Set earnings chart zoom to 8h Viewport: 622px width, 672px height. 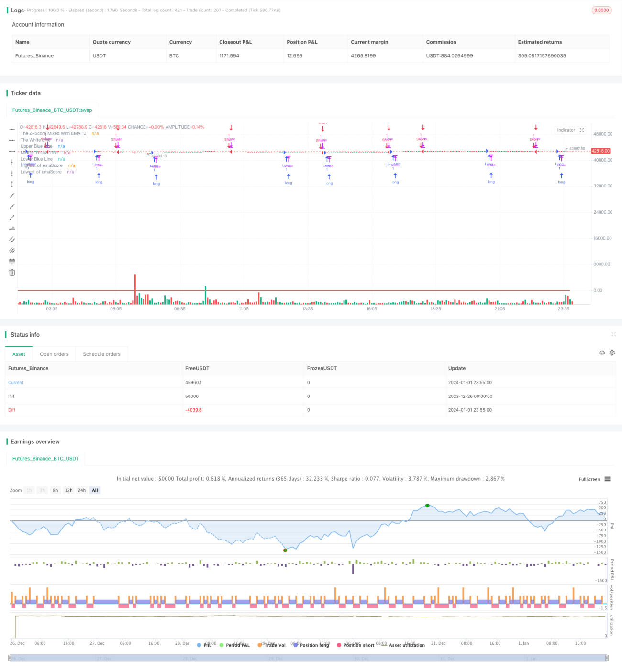click(56, 490)
